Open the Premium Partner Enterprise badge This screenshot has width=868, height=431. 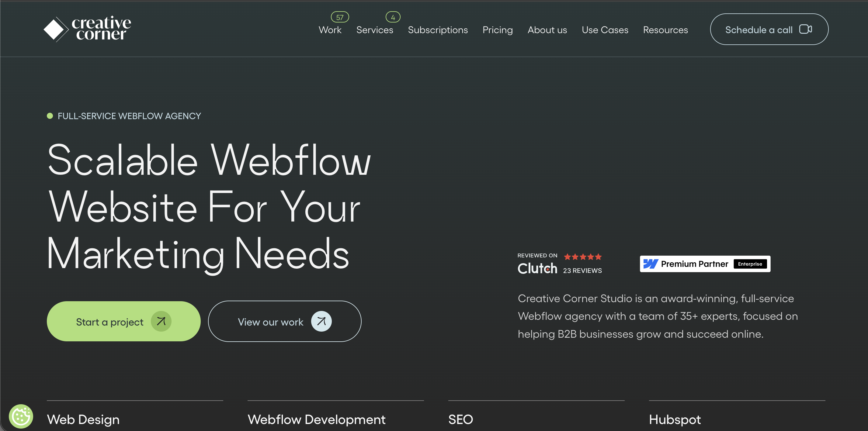(705, 264)
